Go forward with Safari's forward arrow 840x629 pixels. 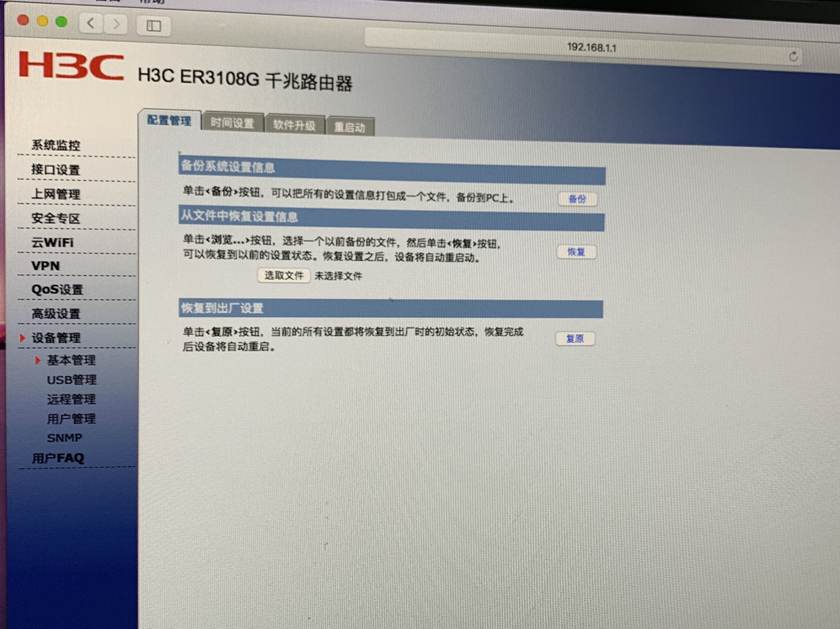(116, 24)
